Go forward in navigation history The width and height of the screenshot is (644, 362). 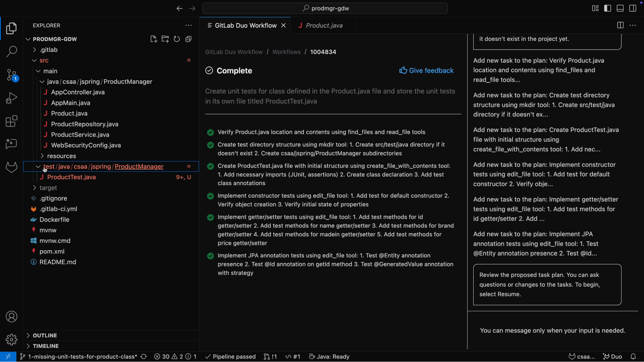tap(192, 8)
